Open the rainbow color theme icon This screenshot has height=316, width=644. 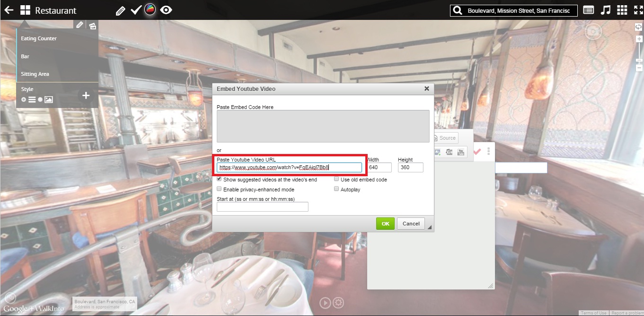pos(150,9)
